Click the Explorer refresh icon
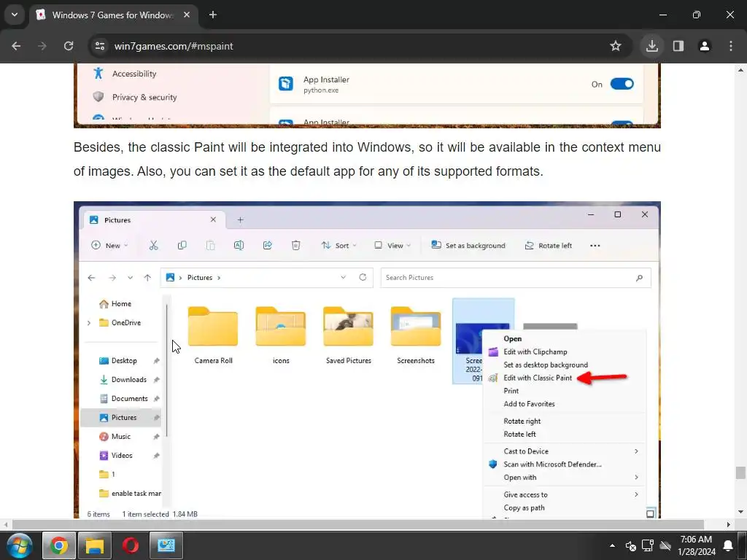 coord(363,277)
